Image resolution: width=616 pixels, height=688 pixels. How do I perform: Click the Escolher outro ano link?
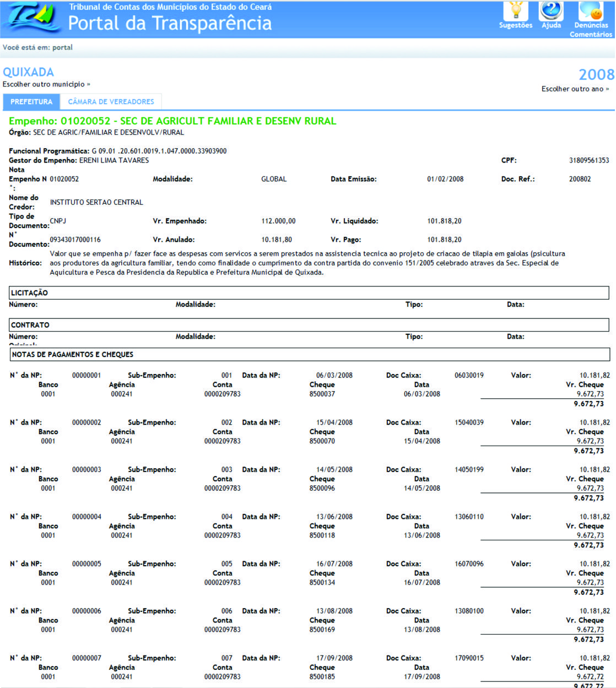point(575,89)
